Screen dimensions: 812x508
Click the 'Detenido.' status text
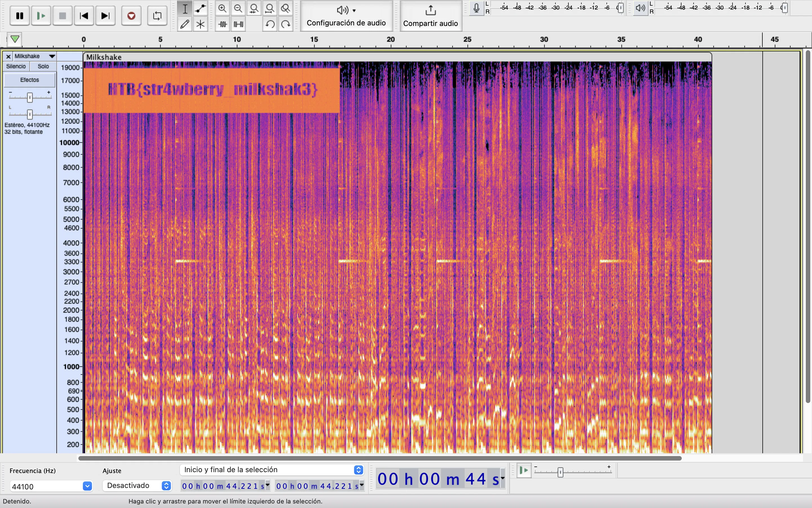[17, 501]
